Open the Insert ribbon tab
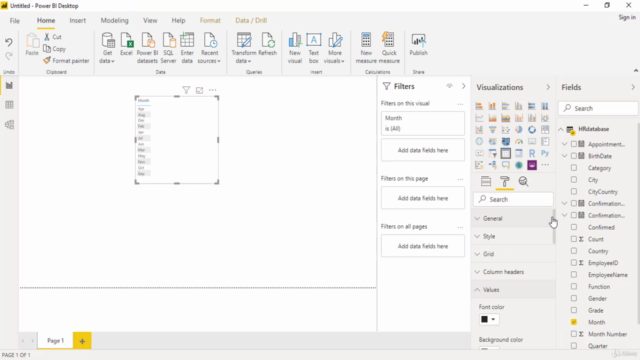The width and height of the screenshot is (640, 360). point(78,20)
